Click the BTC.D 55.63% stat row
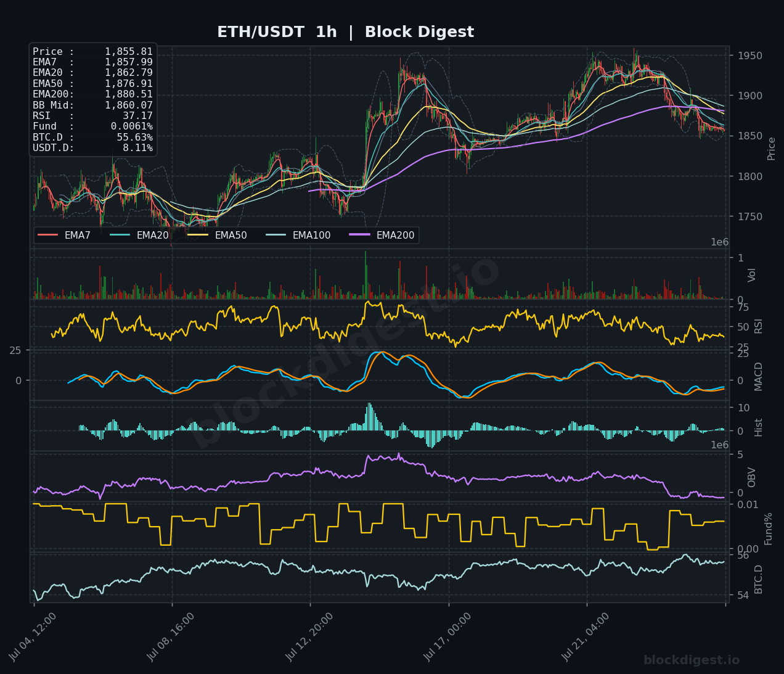The width and height of the screenshot is (784, 674). [92, 138]
